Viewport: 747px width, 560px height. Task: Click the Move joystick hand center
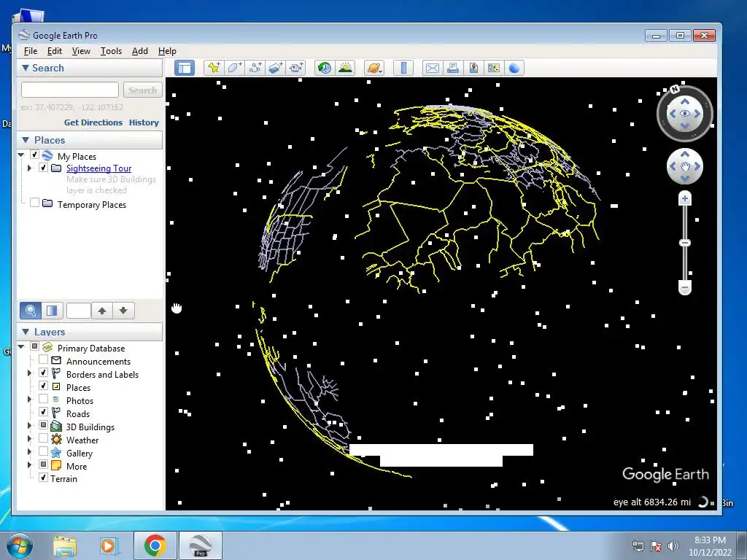pos(684,166)
